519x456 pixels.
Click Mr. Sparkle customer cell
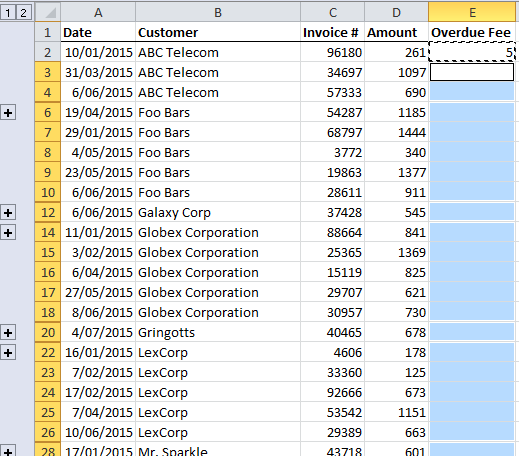pyautogui.click(x=218, y=449)
